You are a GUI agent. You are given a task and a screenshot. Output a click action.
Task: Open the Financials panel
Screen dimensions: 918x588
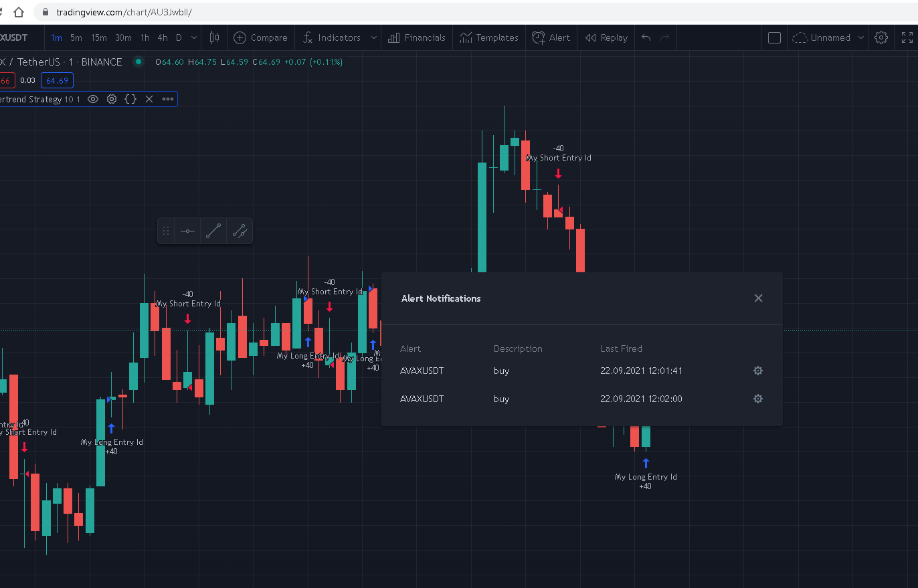[x=417, y=38]
